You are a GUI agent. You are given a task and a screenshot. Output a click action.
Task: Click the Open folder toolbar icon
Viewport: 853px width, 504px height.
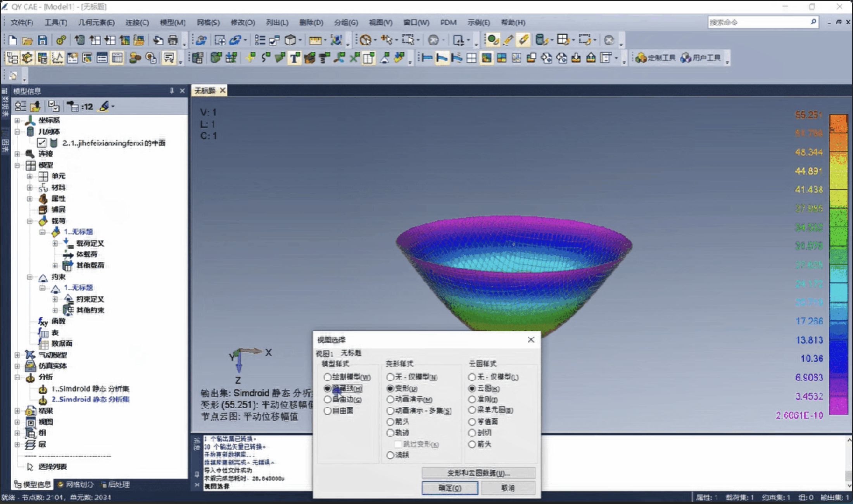click(27, 40)
